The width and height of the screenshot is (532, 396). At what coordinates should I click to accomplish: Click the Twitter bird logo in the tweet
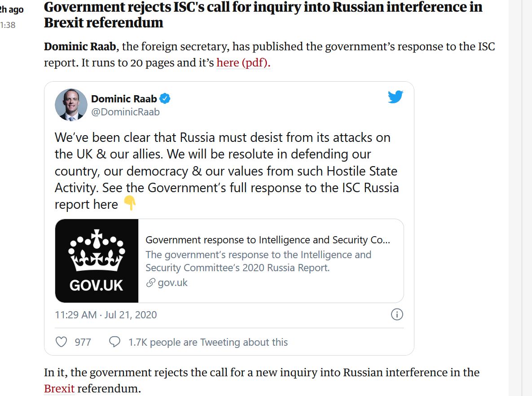(x=395, y=97)
